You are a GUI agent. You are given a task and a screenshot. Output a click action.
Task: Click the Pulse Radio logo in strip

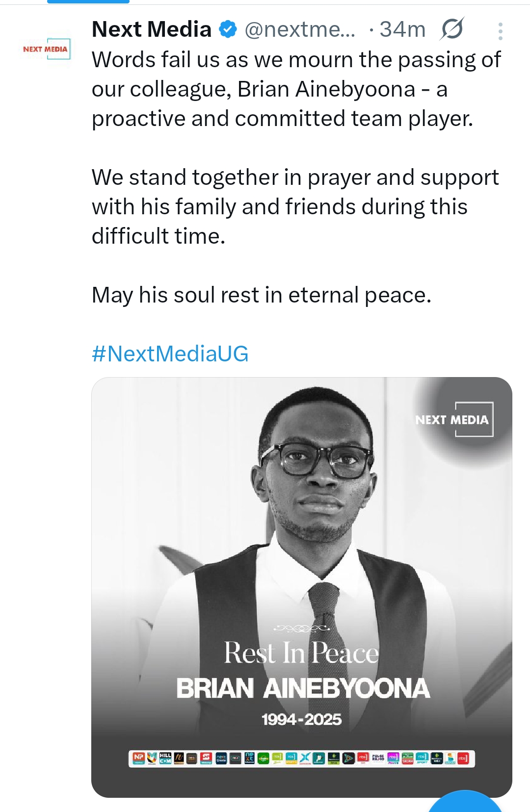[378, 758]
